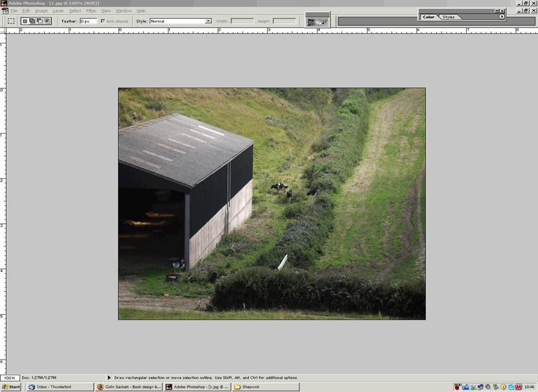The height and width of the screenshot is (392, 538).
Task: Open the Select menu
Action: (x=75, y=11)
